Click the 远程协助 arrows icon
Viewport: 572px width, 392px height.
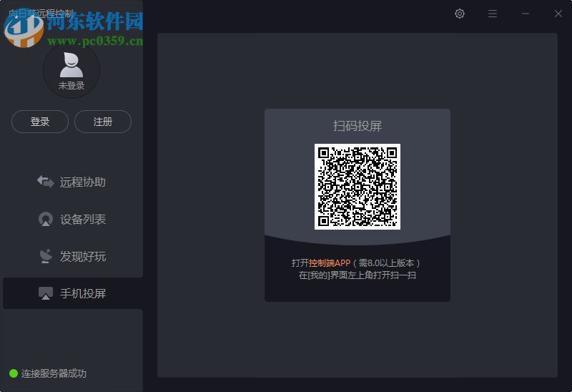pos(46,182)
